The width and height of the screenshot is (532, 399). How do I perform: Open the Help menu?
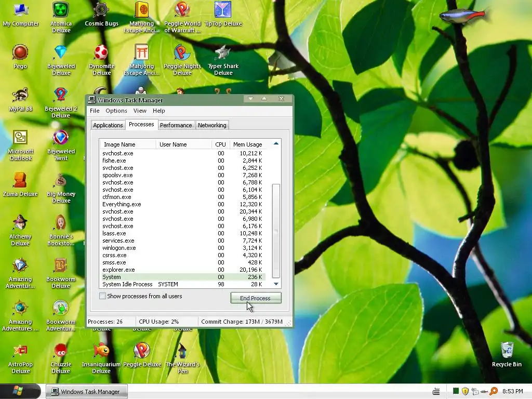pos(158,111)
